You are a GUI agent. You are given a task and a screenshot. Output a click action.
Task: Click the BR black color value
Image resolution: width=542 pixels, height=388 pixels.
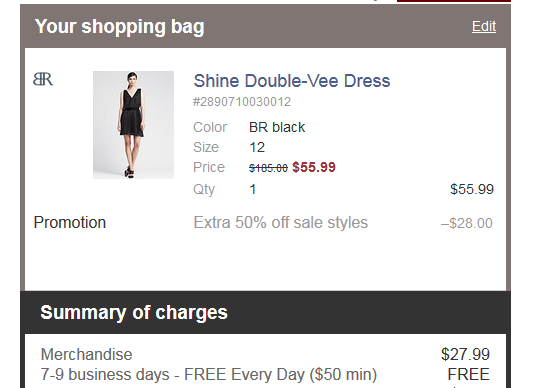click(277, 127)
